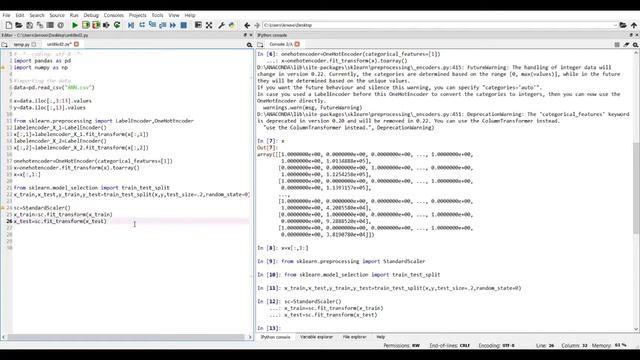The image size is (640, 360).
Task: Click the console vertical scrollbar
Action: [x=636, y=188]
